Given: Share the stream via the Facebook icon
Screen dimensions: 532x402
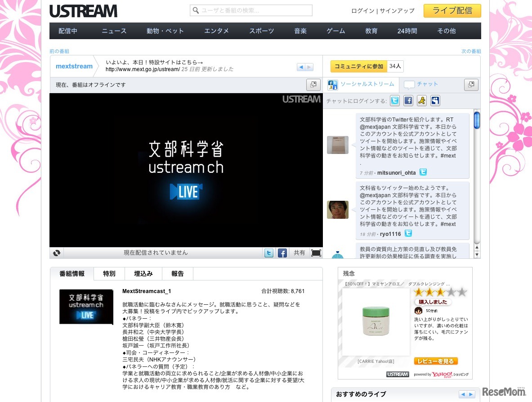Looking at the screenshot, I should click(282, 253).
